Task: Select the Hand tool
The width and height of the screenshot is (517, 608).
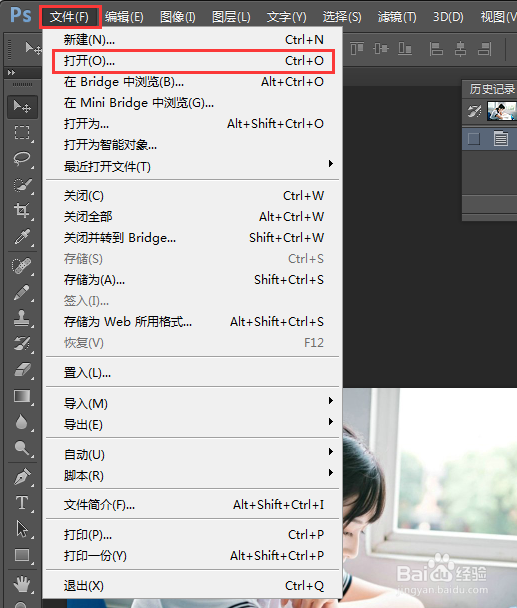Action: tap(22, 584)
